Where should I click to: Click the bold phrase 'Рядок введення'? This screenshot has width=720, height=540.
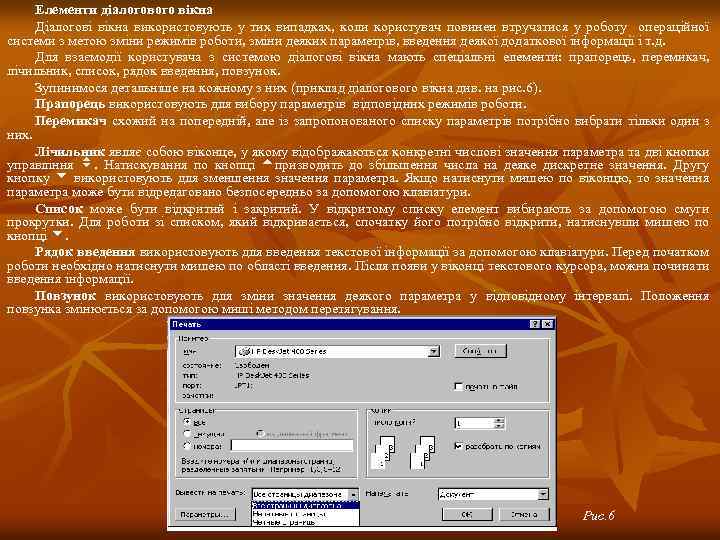tap(85, 252)
